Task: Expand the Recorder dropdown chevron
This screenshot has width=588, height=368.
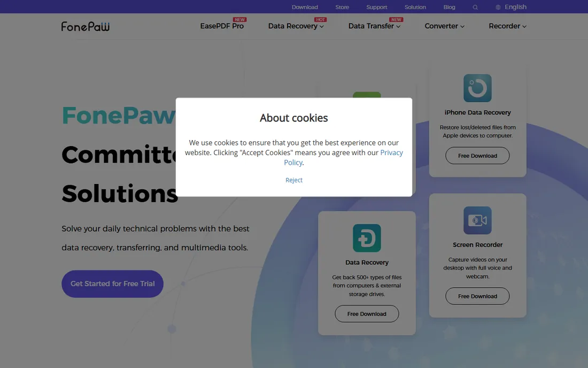Action: [524, 27]
